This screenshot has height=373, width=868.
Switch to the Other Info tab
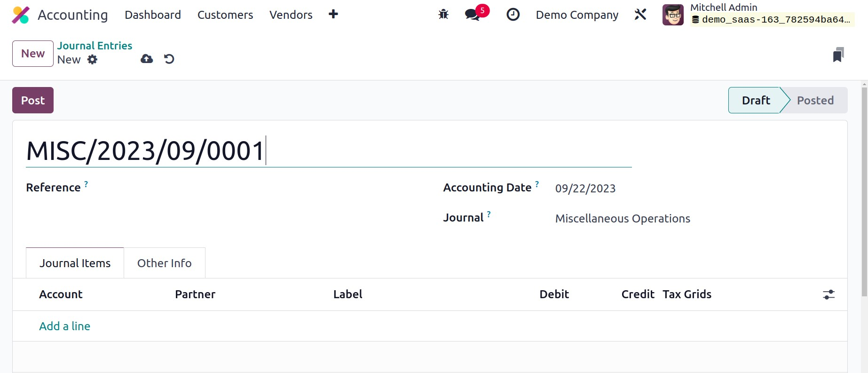point(164,263)
